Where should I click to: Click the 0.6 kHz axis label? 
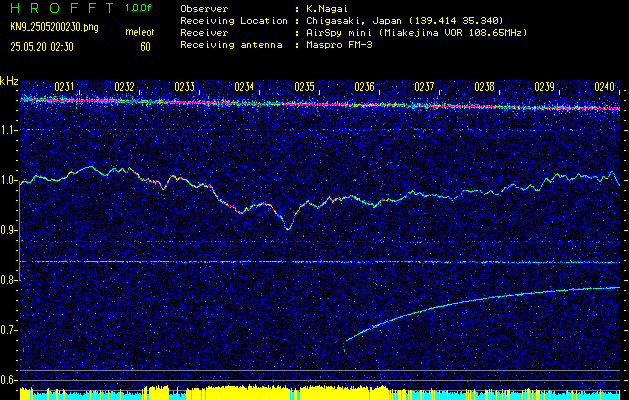pos(8,380)
